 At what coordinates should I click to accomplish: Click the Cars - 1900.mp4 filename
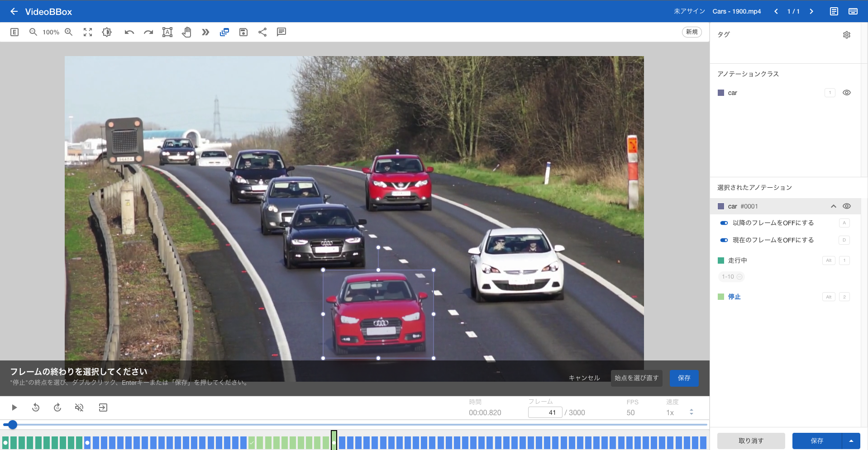point(737,11)
